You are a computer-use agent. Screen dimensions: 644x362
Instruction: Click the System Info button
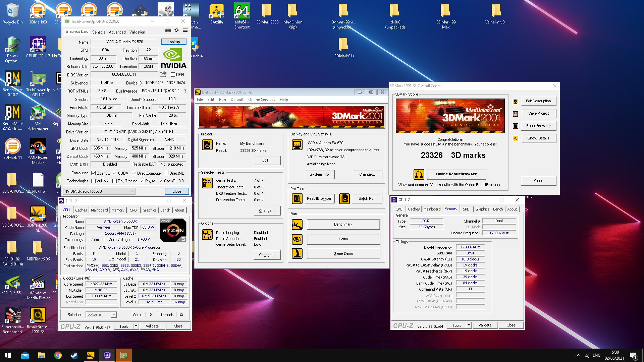pos(319,174)
